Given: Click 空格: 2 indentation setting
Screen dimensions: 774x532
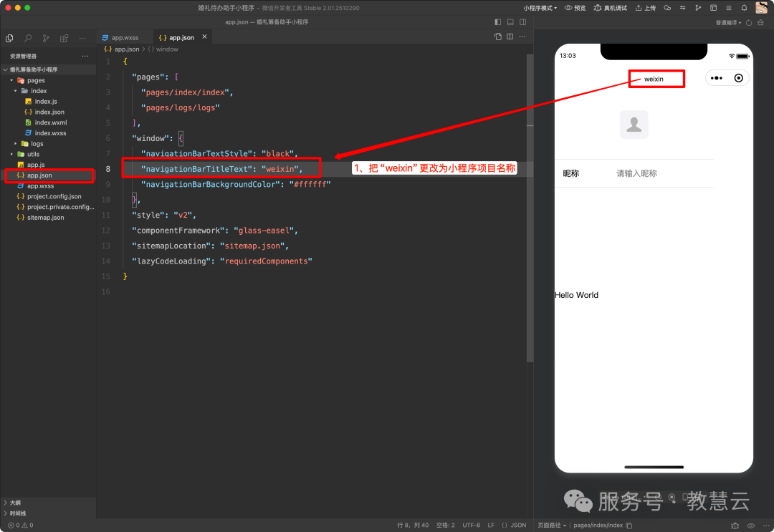Looking at the screenshot, I should coord(445,525).
